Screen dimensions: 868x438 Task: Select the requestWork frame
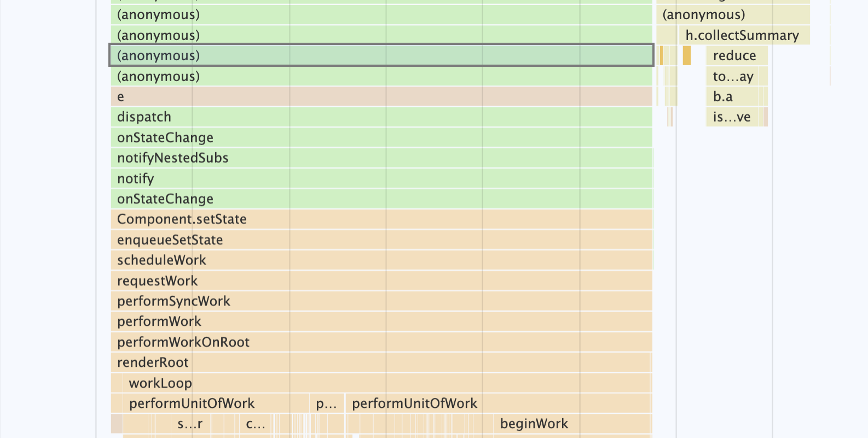coord(381,281)
